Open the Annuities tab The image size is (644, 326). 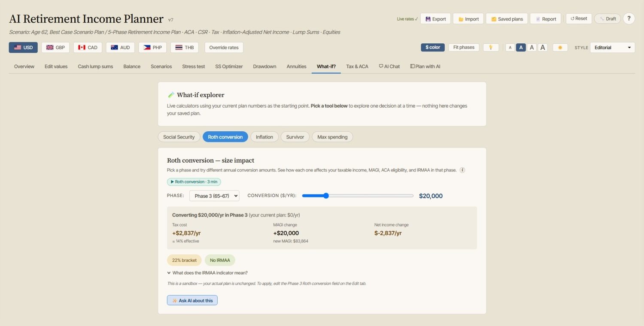coord(296,66)
